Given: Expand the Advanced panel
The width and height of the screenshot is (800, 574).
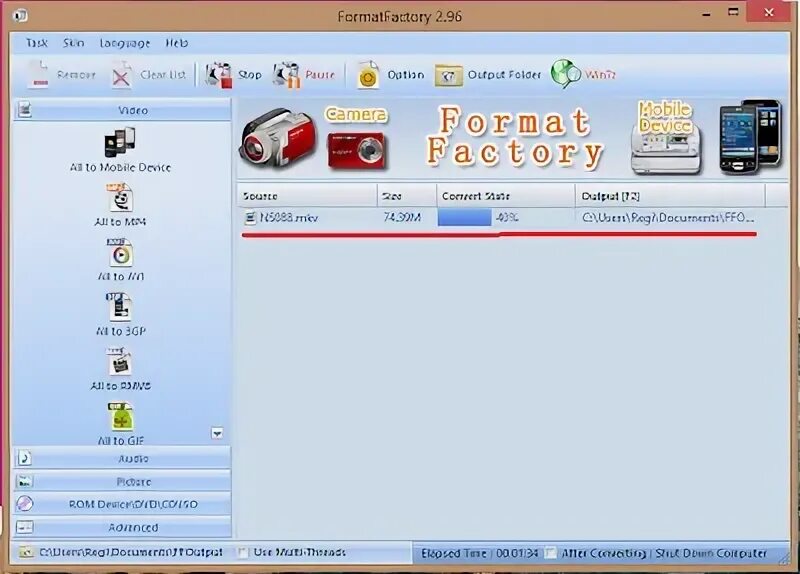Looking at the screenshot, I should pos(122,527).
